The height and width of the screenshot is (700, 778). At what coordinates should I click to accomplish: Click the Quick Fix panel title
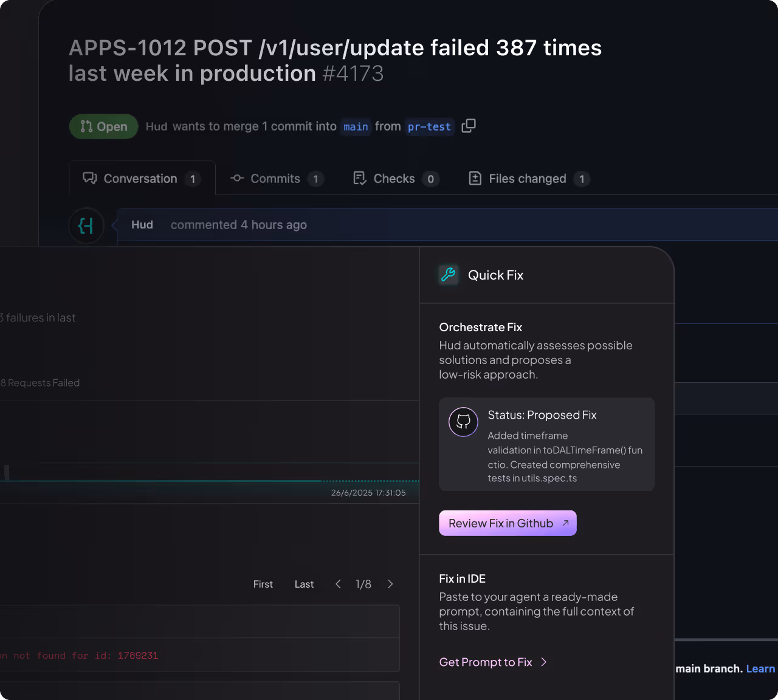coord(495,275)
